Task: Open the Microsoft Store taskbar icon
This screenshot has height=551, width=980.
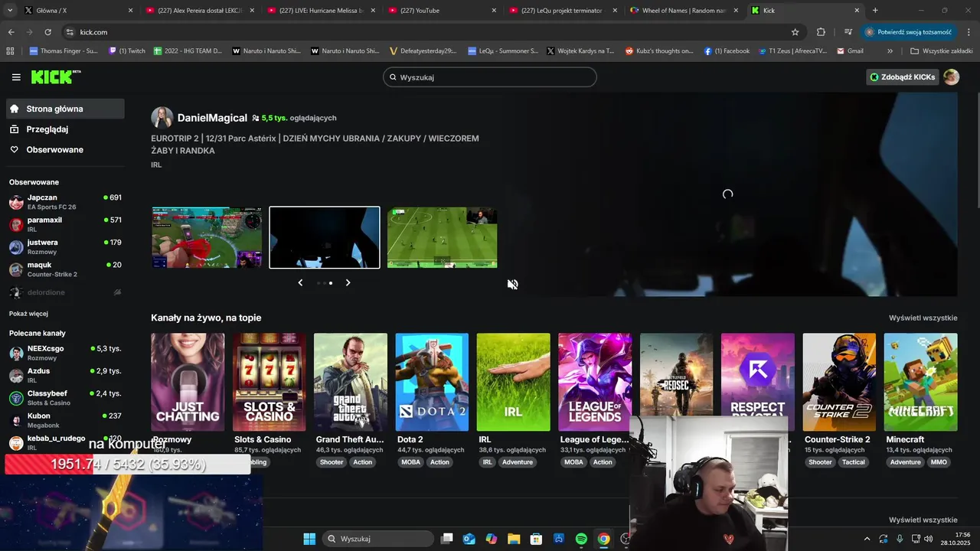Action: coord(537,539)
